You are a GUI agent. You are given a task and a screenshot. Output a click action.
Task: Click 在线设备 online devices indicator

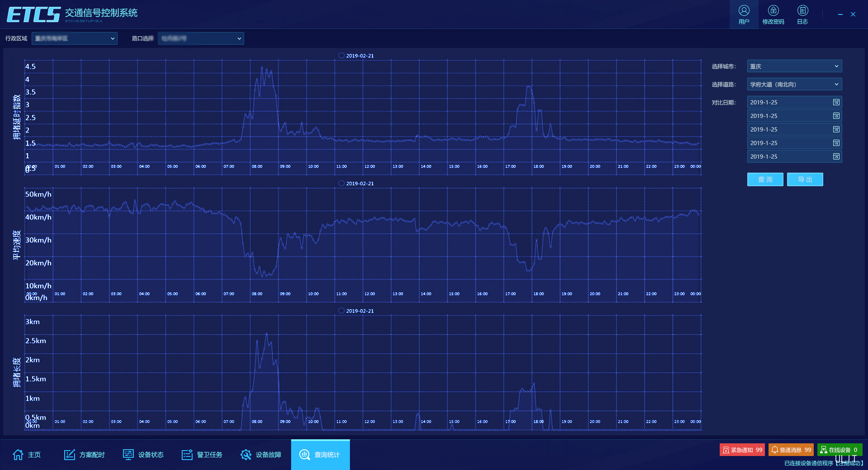[840, 450]
